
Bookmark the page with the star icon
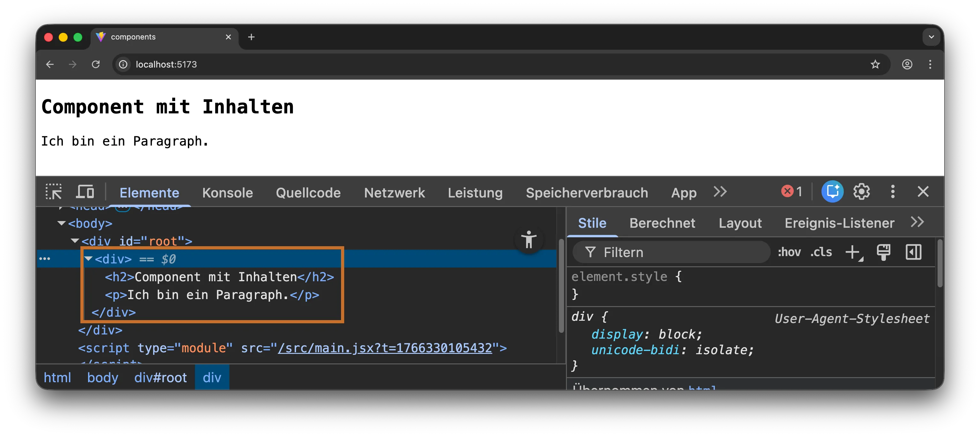pos(876,64)
